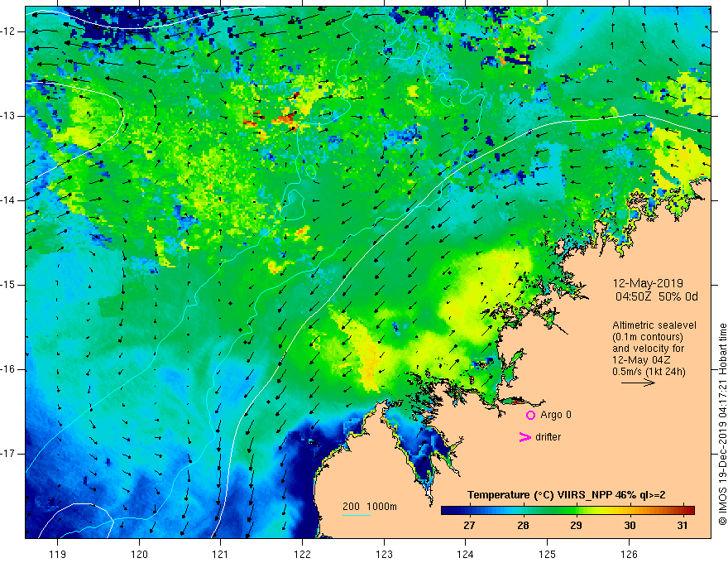Click the magenta Argo circle legend symbol
This screenshot has width=728, height=563.
coord(530,416)
